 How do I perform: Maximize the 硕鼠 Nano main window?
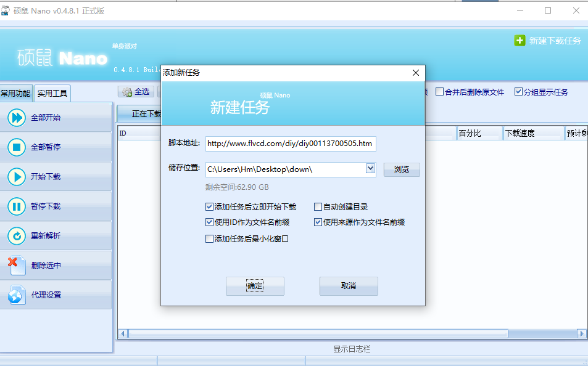coord(548,10)
